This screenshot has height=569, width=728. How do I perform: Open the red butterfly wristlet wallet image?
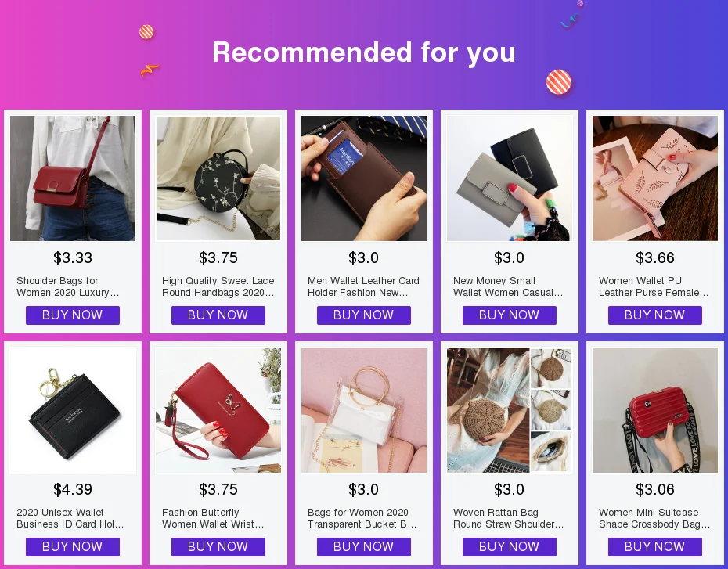218,410
